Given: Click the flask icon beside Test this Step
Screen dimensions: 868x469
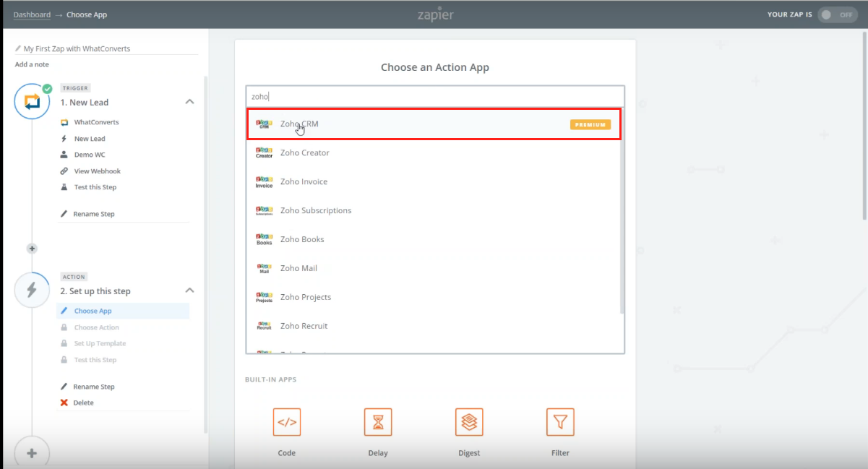Looking at the screenshot, I should coord(64,187).
